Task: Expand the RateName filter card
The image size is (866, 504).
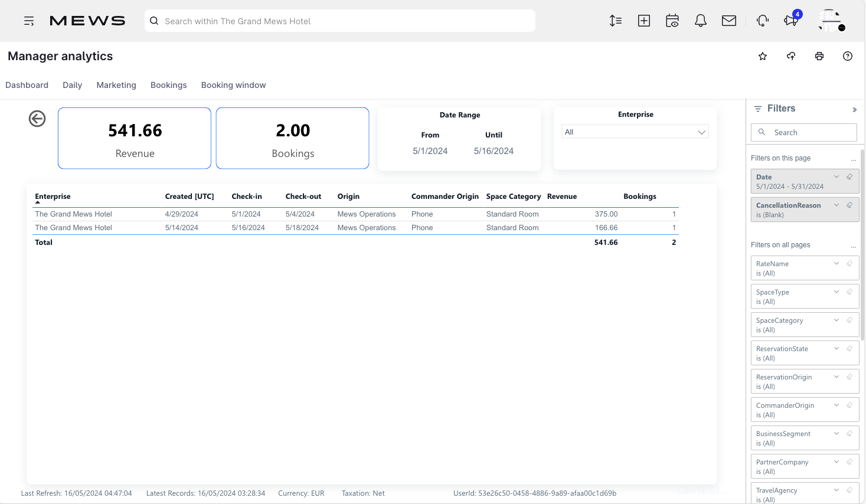Action: click(836, 263)
